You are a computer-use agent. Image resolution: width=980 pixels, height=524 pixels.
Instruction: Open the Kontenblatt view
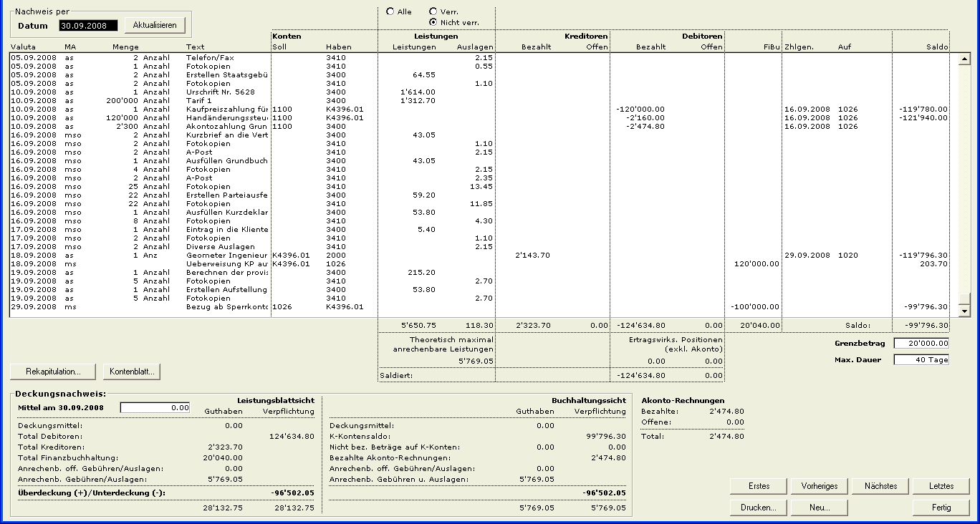pyautogui.click(x=132, y=372)
